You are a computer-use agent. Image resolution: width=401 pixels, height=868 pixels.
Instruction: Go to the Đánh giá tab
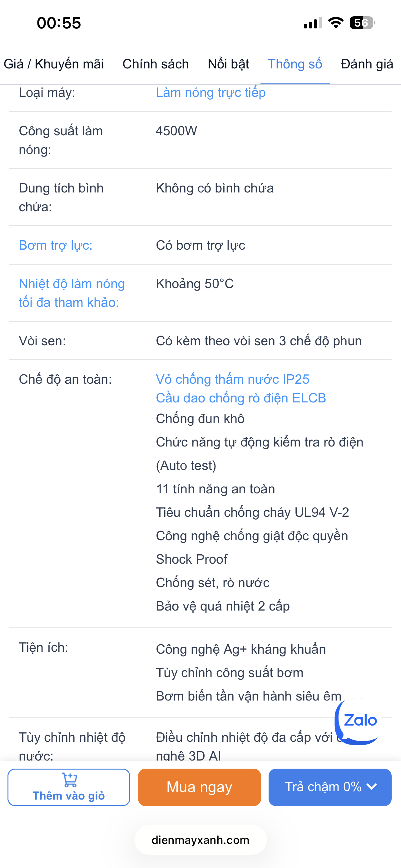click(x=367, y=64)
